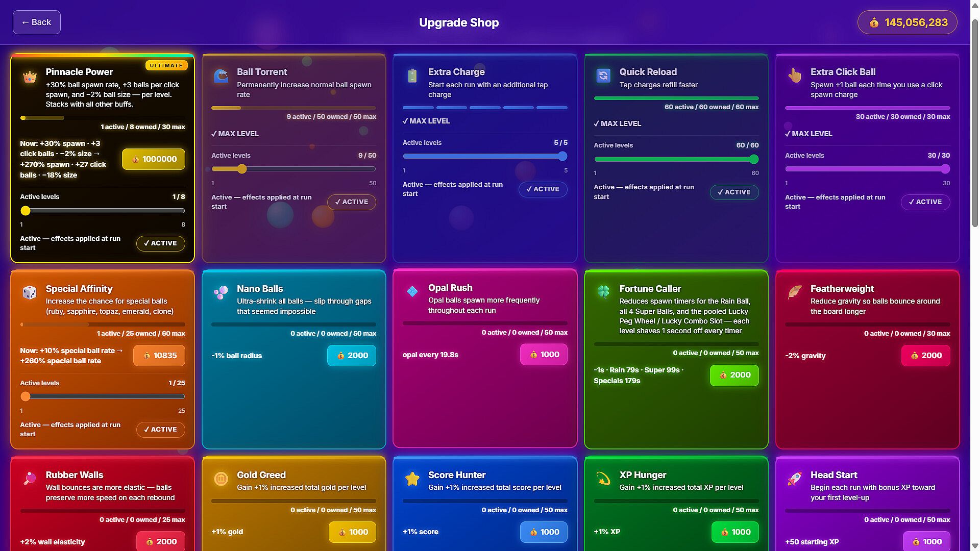The image size is (980, 551).
Task: Toggle Special Affinity ACTIVE state
Action: [x=160, y=430]
